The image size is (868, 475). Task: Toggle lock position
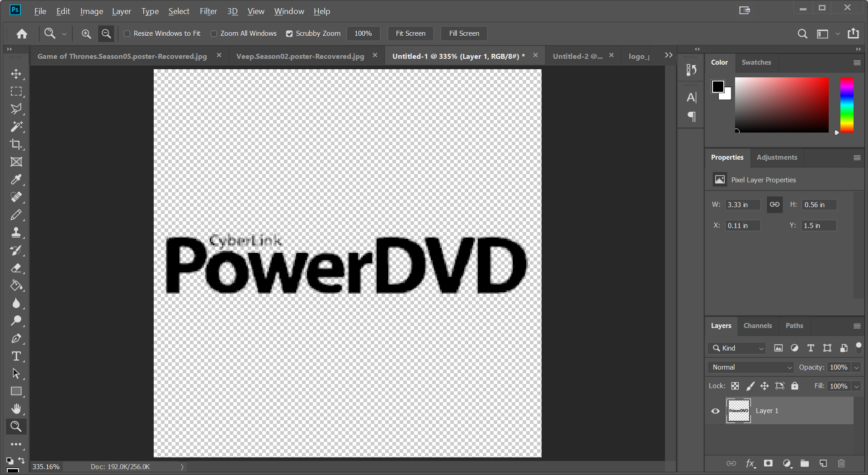pyautogui.click(x=764, y=386)
